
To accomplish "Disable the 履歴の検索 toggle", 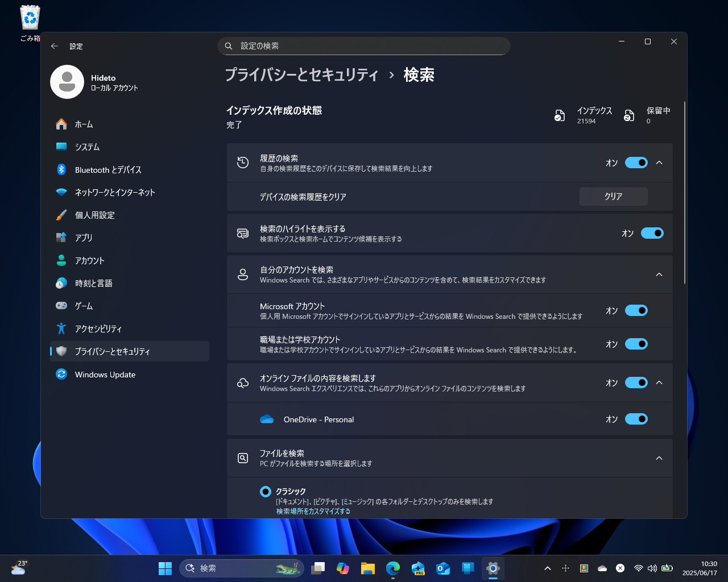I will 636,163.
